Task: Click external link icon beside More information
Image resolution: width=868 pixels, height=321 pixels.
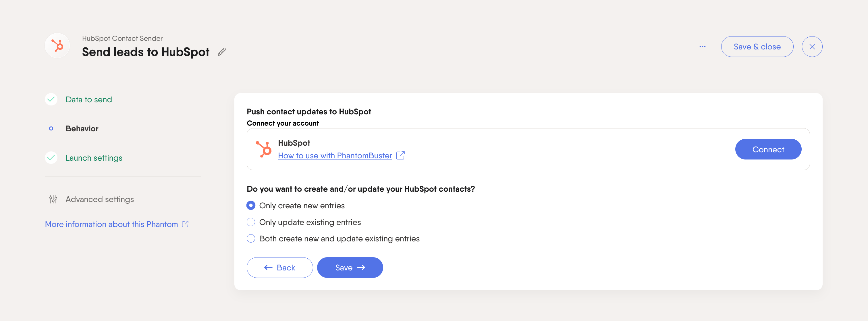Action: [185, 224]
